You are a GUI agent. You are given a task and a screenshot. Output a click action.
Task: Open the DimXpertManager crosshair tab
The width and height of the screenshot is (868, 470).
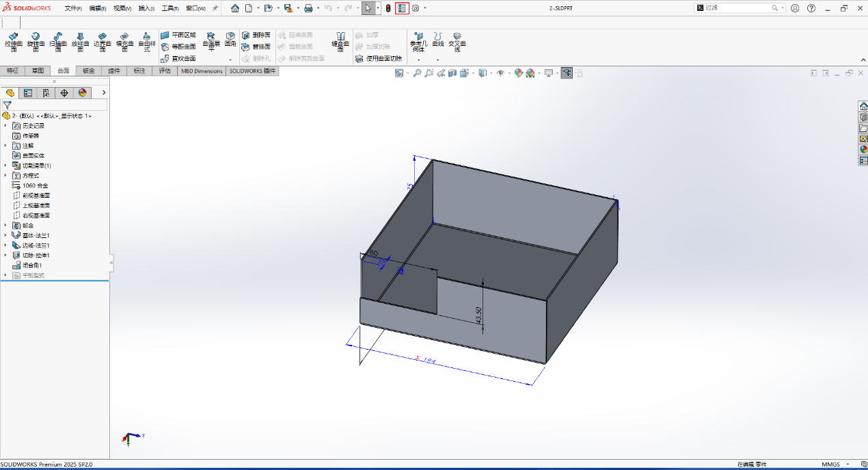64,93
